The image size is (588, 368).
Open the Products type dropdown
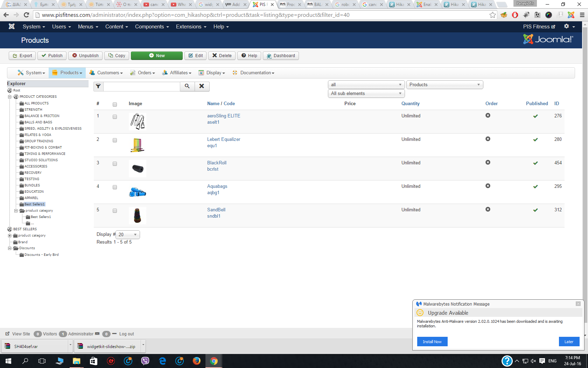[x=444, y=84]
